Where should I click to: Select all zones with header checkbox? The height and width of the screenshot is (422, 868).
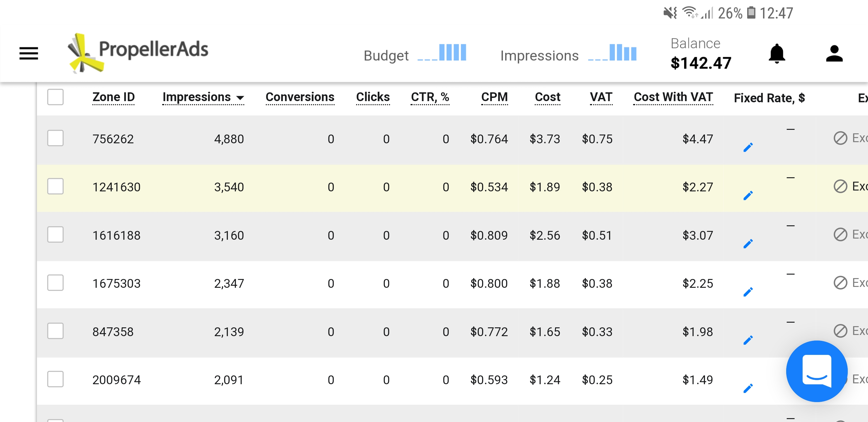55,97
